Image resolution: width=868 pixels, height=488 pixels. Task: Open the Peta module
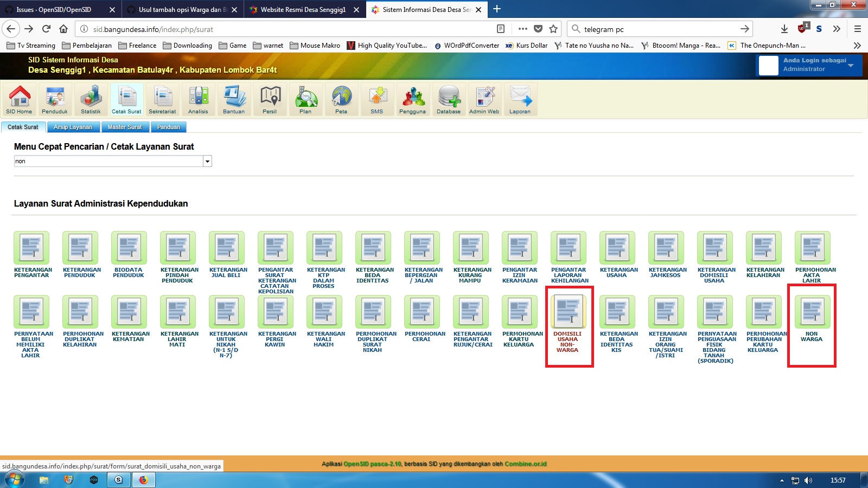(342, 99)
